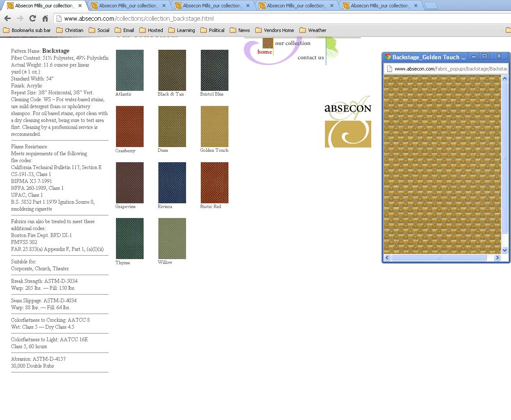Select the Cranberry fabric swatch

pyautogui.click(x=130, y=126)
